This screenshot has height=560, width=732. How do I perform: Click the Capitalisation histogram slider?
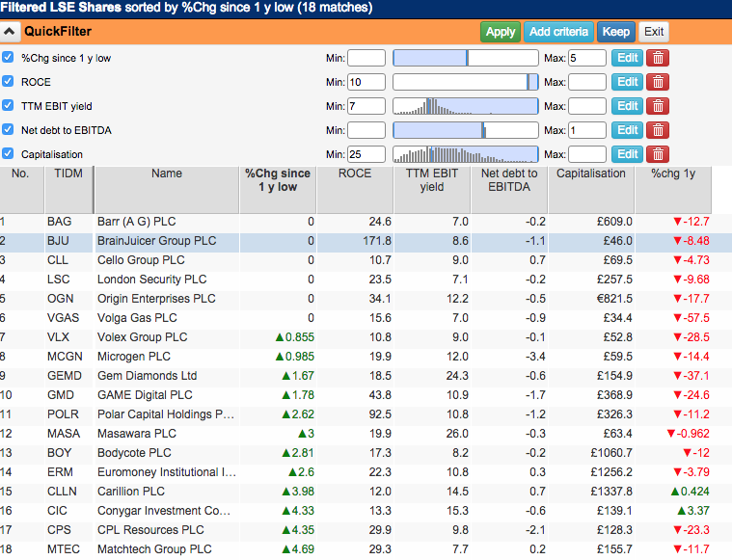coord(466,154)
